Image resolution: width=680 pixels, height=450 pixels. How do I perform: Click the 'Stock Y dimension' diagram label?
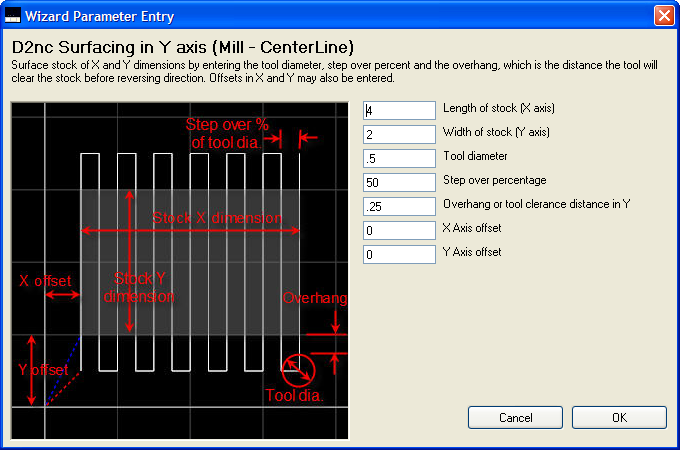139,287
